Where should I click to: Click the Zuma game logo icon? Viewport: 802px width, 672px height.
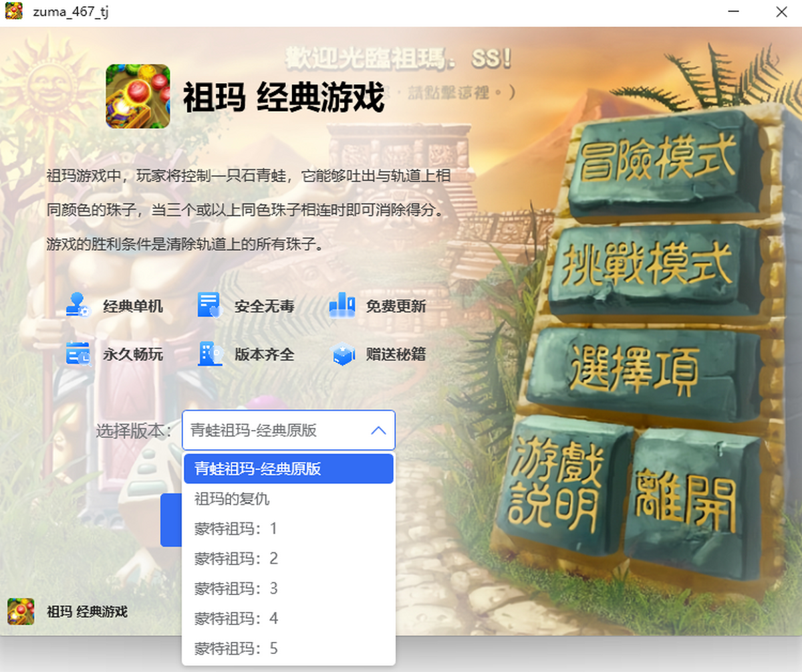pos(138,96)
